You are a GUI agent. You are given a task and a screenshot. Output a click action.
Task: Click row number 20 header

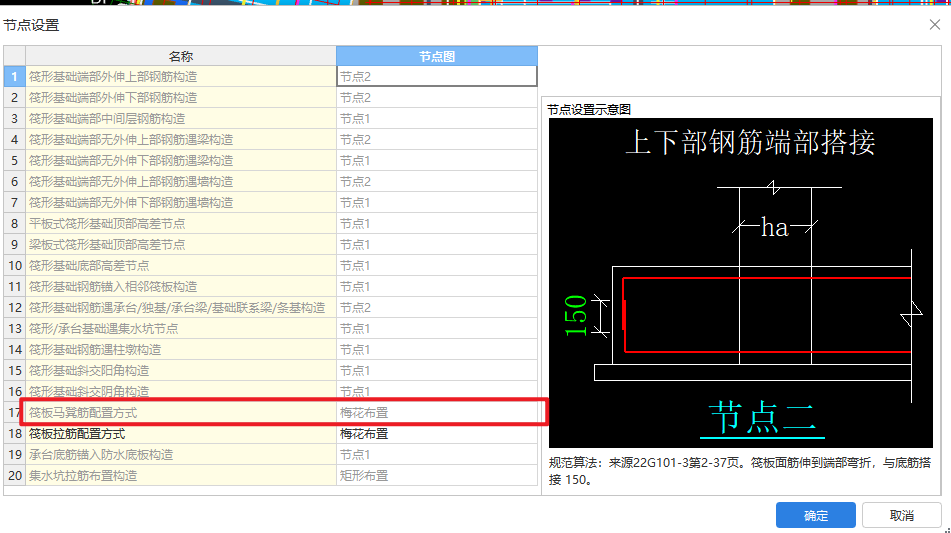pos(15,476)
